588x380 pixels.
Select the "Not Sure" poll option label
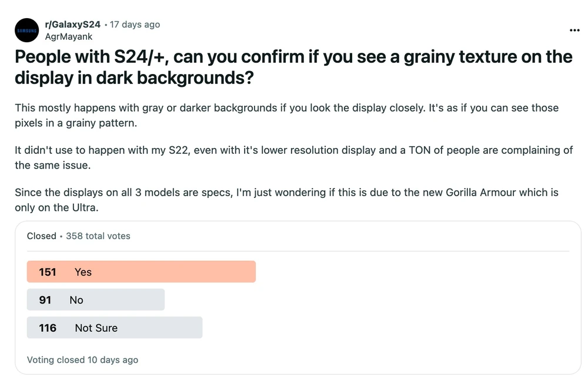[x=96, y=328]
